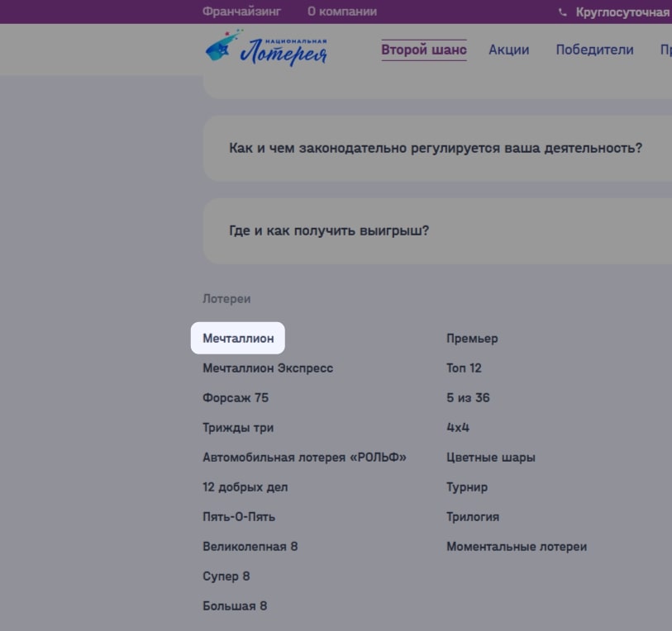Open the Франчайзинг link
This screenshot has width=672, height=631.
[x=241, y=12]
